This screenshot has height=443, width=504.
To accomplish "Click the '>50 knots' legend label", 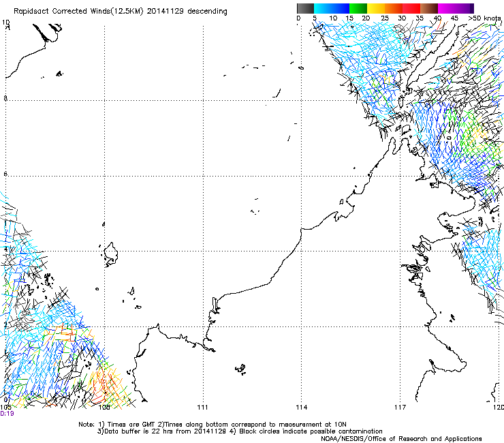I will click(x=484, y=18).
